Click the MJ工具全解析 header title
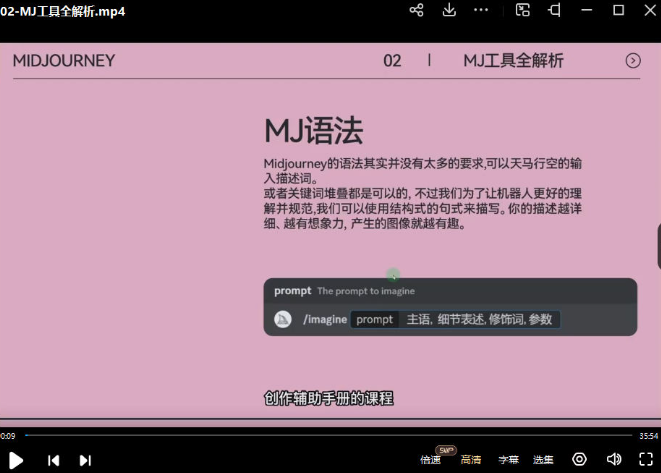This screenshot has width=661, height=473. [513, 61]
